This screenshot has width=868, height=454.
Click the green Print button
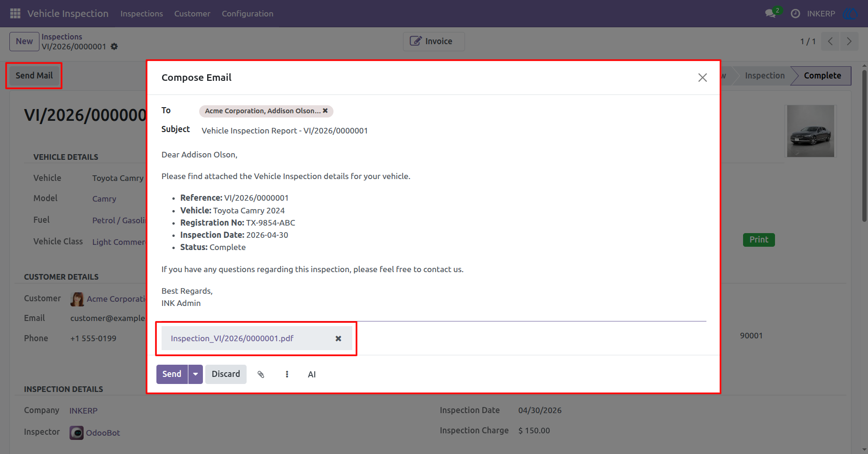coord(759,240)
